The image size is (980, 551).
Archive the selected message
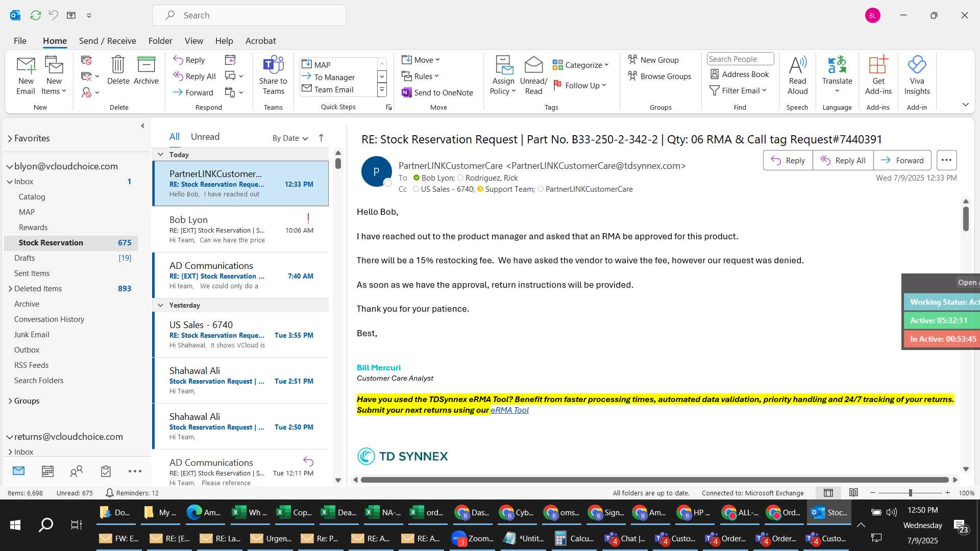pyautogui.click(x=146, y=70)
